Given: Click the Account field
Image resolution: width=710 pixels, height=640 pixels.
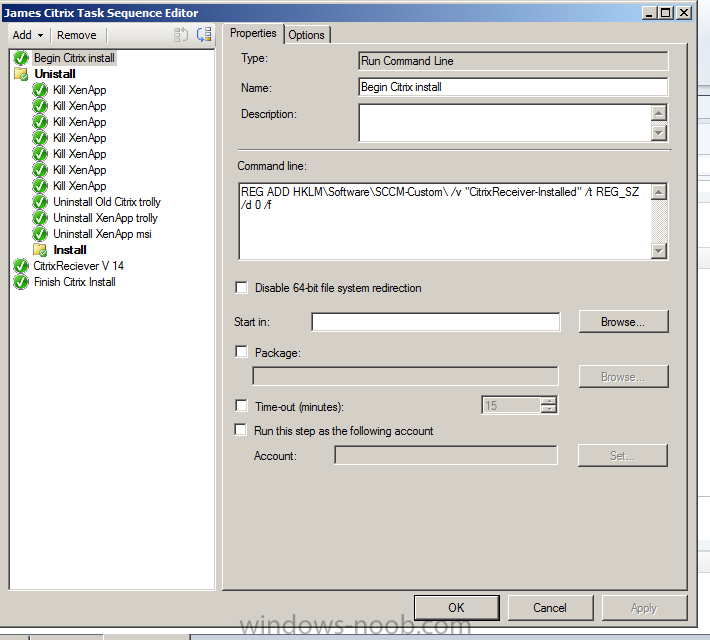Looking at the screenshot, I should 446,455.
